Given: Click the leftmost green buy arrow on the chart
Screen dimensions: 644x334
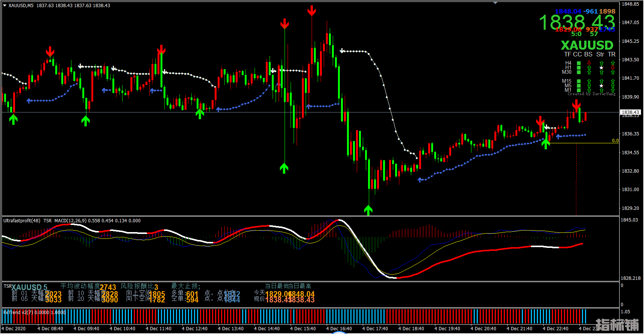Looking at the screenshot, I should [14, 120].
